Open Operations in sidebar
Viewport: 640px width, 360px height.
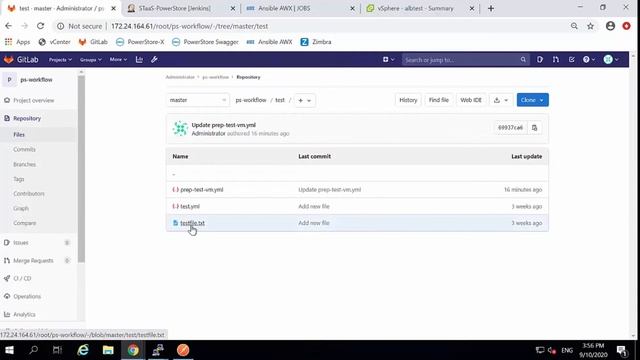[x=27, y=297]
